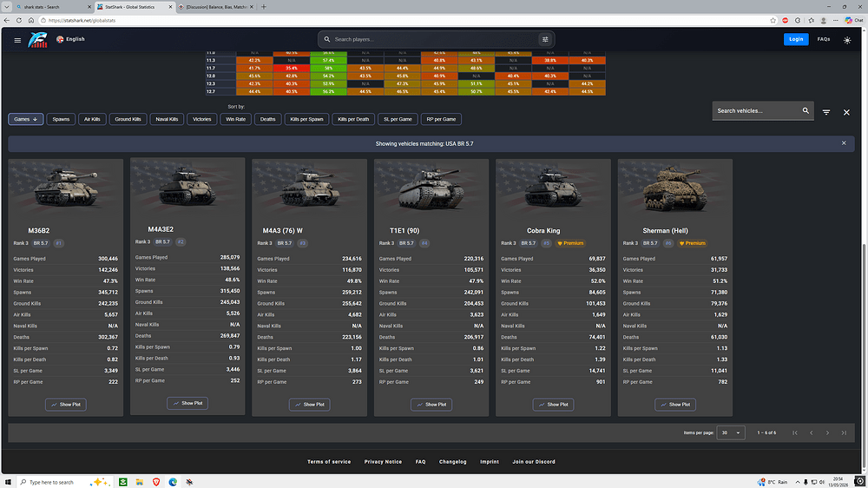Screen dimensions: 868x488
Task: Click the Sherman (Hell) tank image
Action: point(674,189)
